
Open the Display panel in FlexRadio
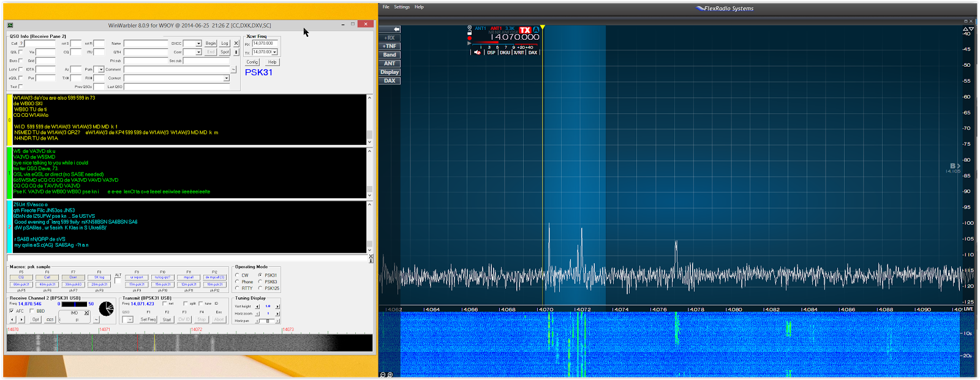pos(390,72)
